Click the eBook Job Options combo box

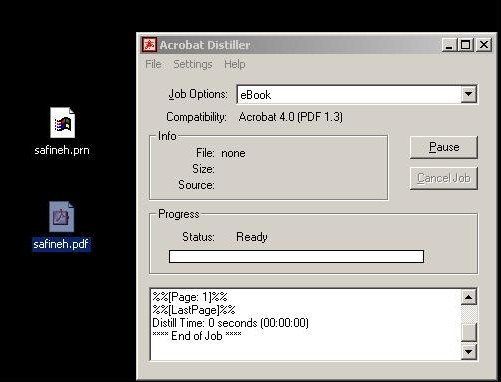(357, 94)
